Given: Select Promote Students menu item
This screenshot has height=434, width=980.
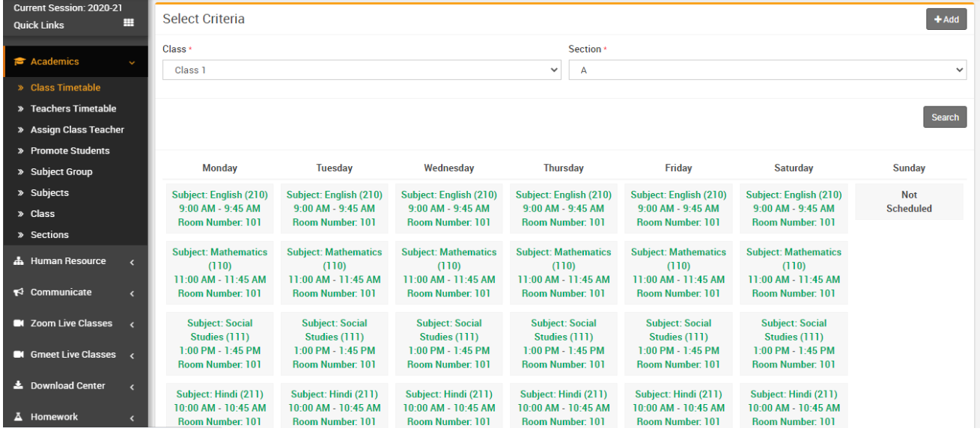Looking at the screenshot, I should click(x=70, y=150).
